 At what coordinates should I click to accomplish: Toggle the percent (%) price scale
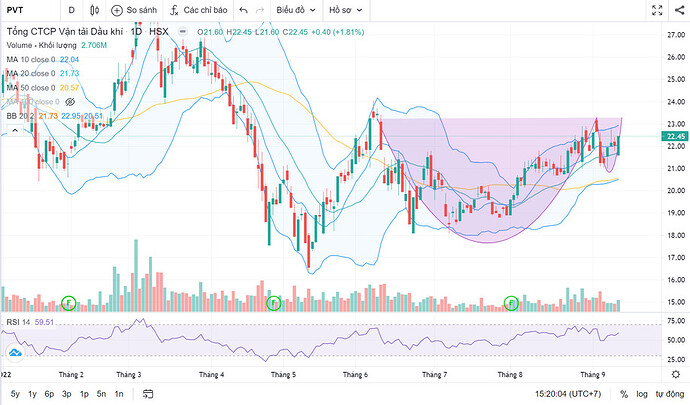[x=624, y=394]
